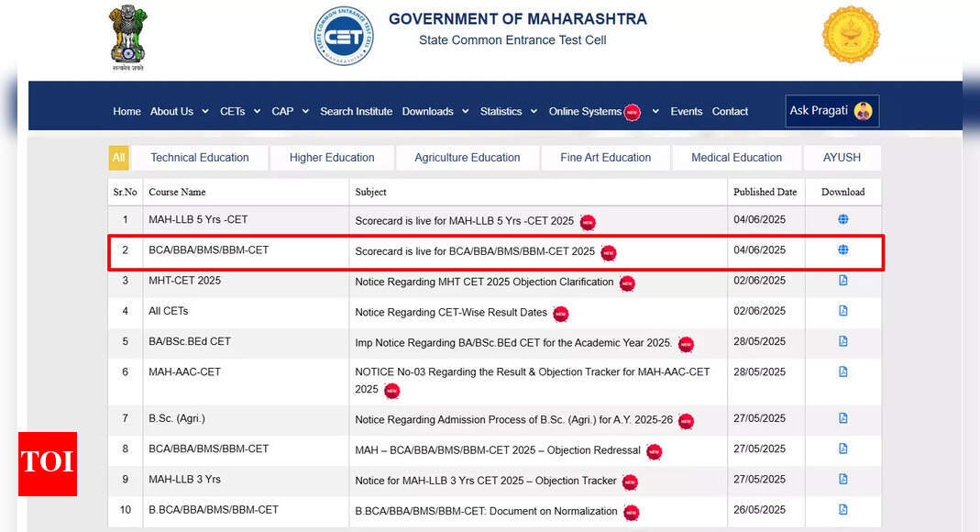
Task: Click the TOI logo badge
Action: (48, 463)
